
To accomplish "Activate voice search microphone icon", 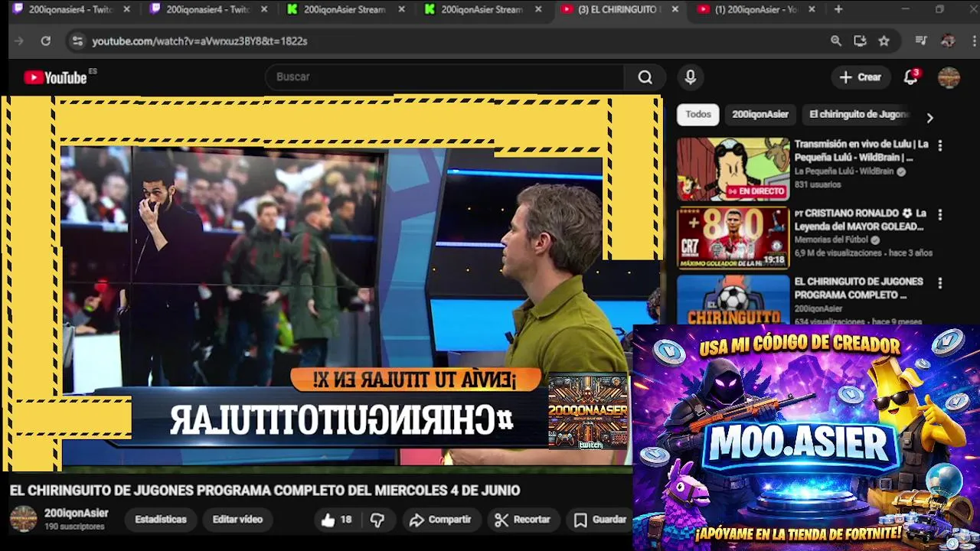I will [691, 77].
